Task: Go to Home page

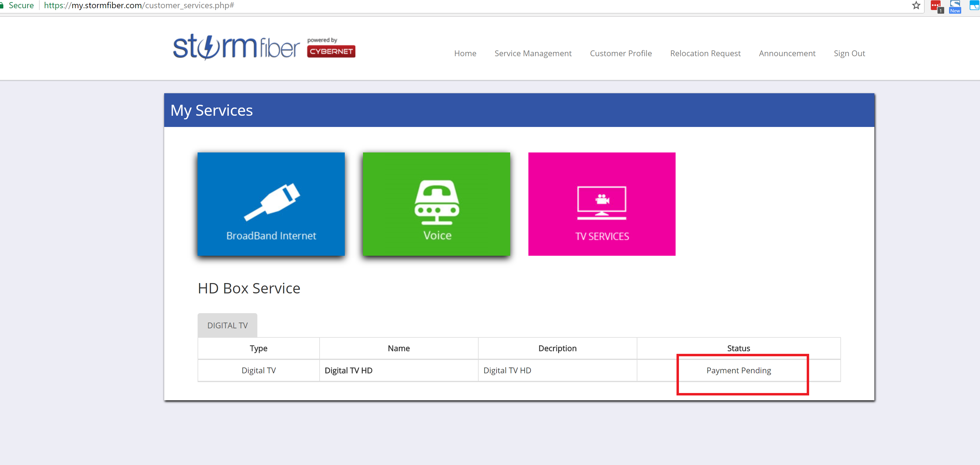Action: 465,53
